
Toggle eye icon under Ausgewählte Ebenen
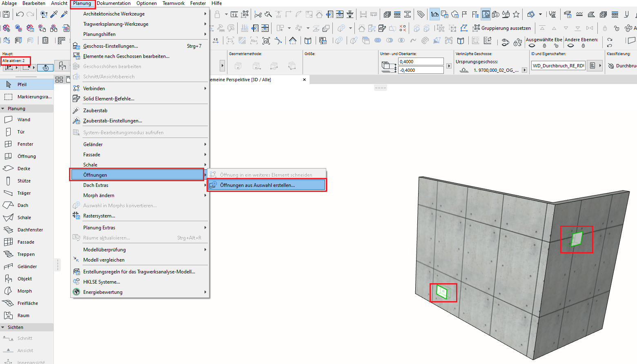pyautogui.click(x=532, y=46)
